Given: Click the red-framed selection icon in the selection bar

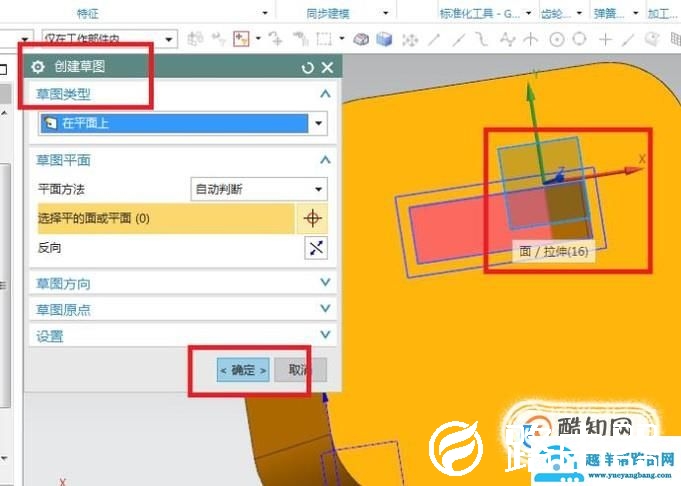Looking at the screenshot, I should (241, 39).
